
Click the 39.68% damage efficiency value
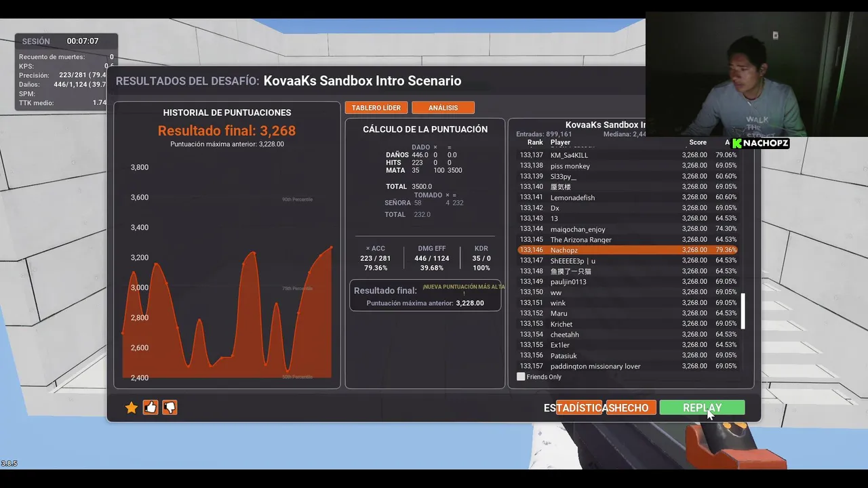pyautogui.click(x=432, y=268)
